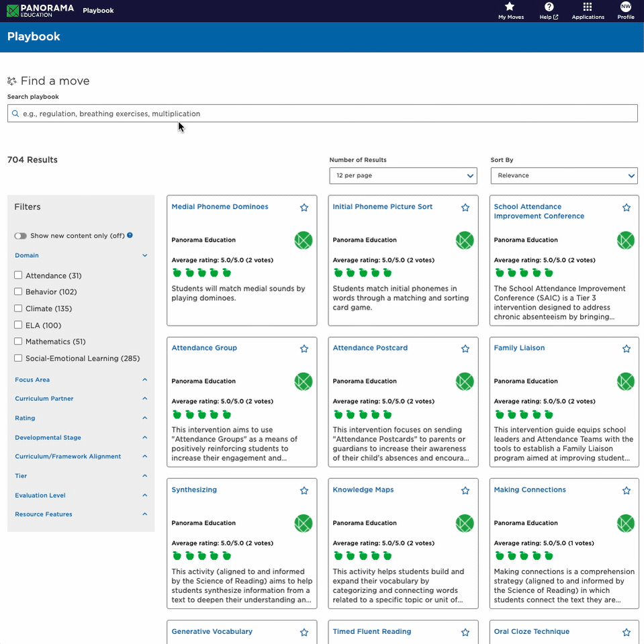Click Panorama logo on Attendance Postcard card

[x=465, y=381]
